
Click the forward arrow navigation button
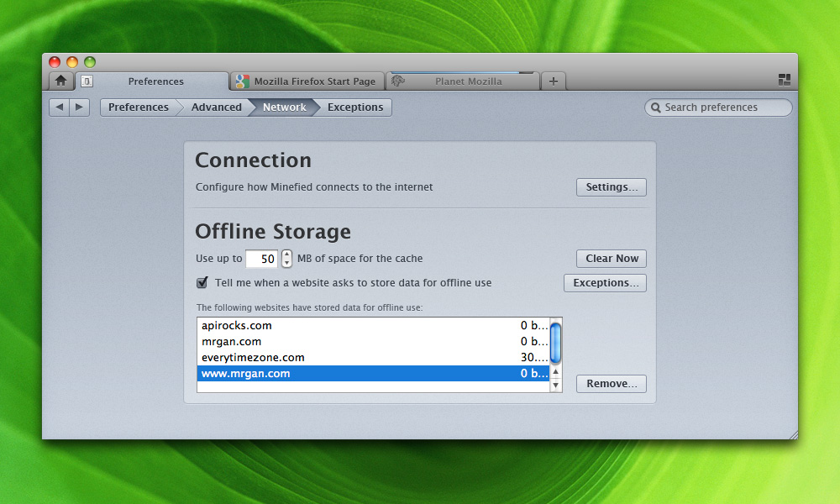[80, 107]
